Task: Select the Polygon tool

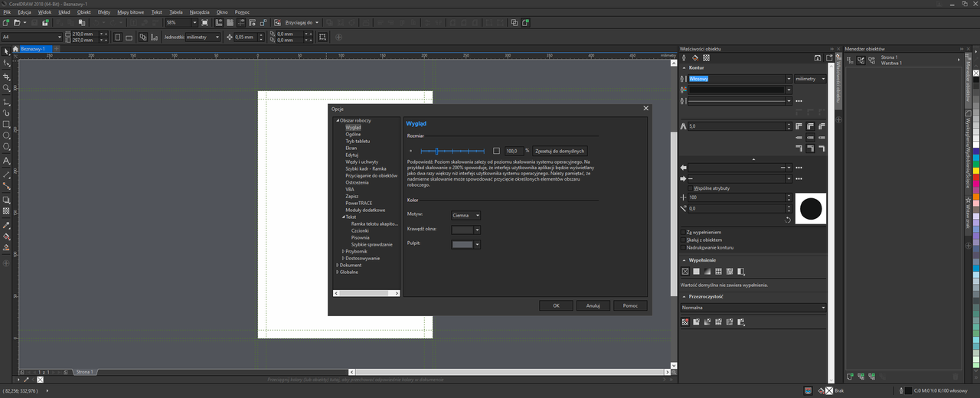Action: tap(6, 147)
